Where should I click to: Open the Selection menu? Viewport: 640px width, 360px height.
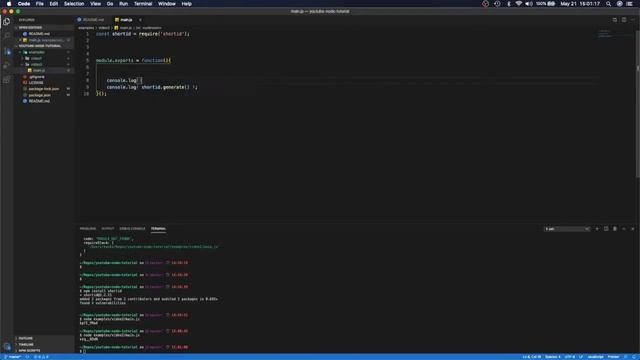(74, 4)
